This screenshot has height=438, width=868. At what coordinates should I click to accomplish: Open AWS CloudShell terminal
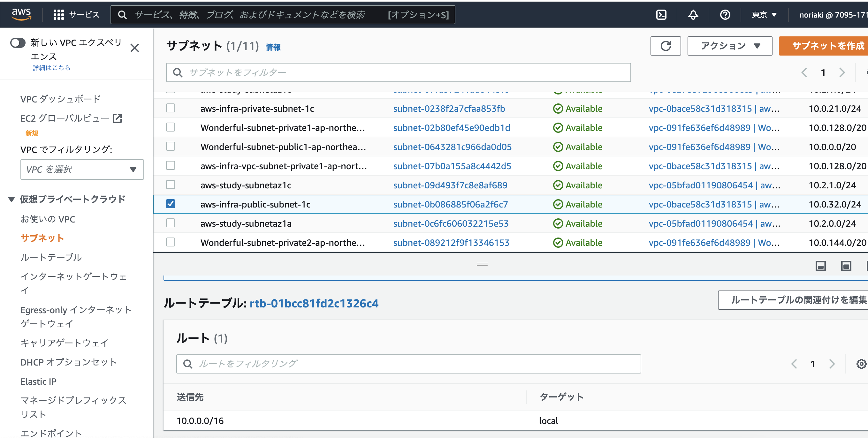click(661, 14)
